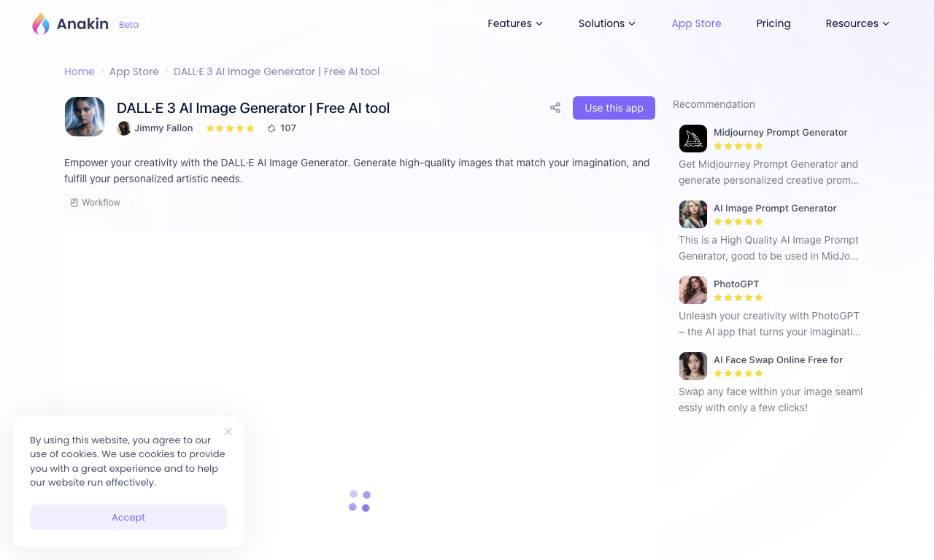Go to App Store in the navigation
The height and width of the screenshot is (560, 934).
pos(696,23)
